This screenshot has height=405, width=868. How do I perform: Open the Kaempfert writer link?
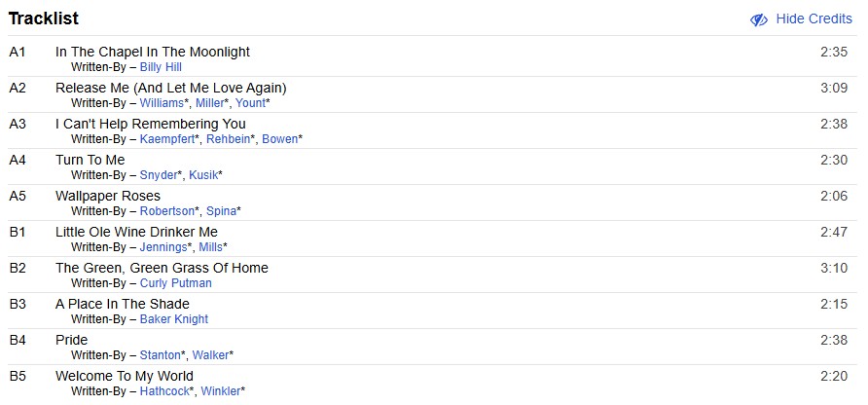(x=168, y=139)
